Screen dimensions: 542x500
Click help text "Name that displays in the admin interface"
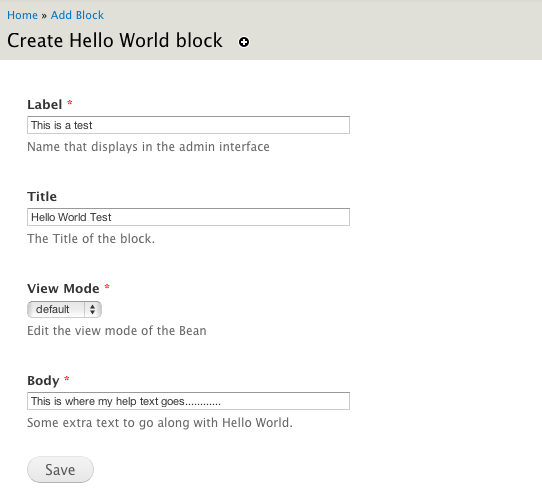[148, 147]
